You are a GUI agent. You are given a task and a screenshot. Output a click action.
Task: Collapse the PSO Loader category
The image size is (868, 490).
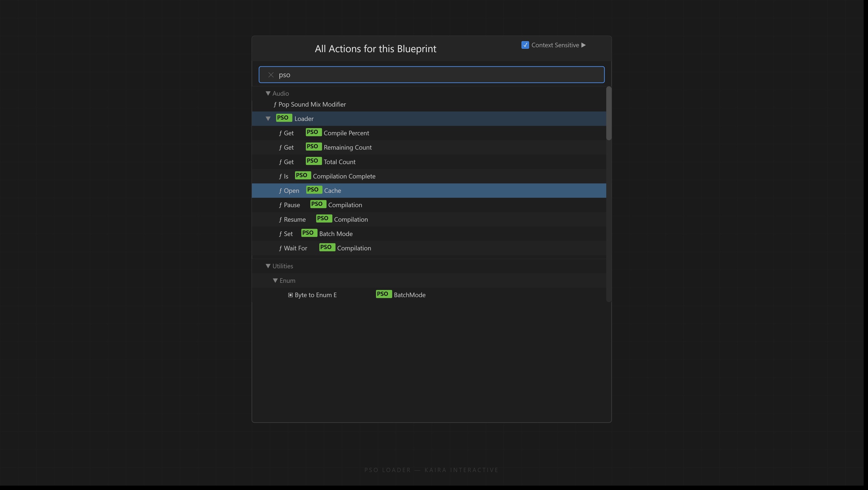point(268,118)
